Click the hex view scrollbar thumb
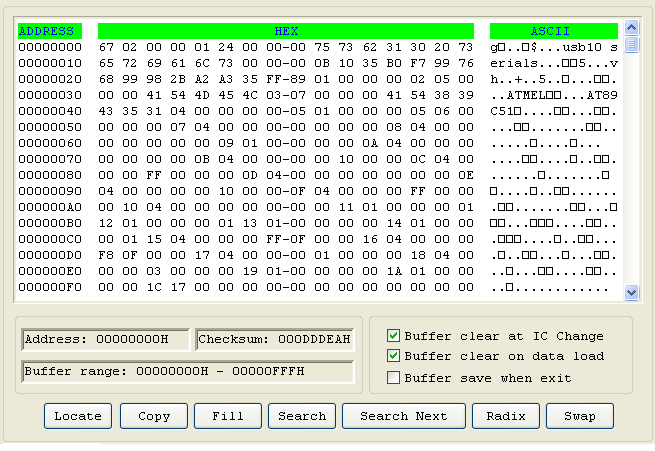This screenshot has height=451, width=655. point(631,44)
